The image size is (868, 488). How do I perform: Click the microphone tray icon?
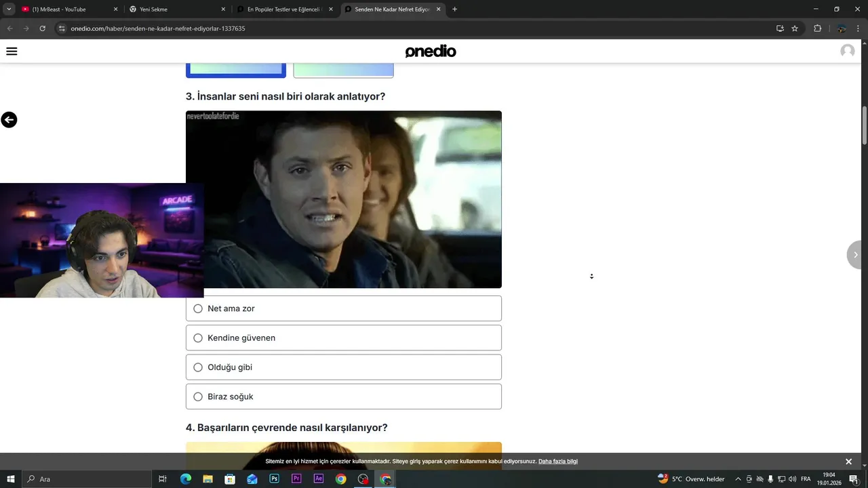(x=770, y=479)
